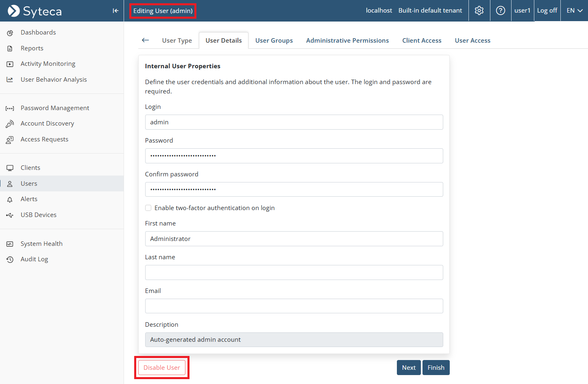
Task: Open the EN language dropdown
Action: [x=574, y=11]
